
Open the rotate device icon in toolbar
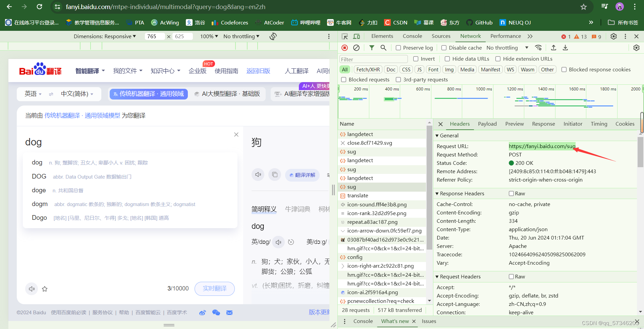[273, 36]
